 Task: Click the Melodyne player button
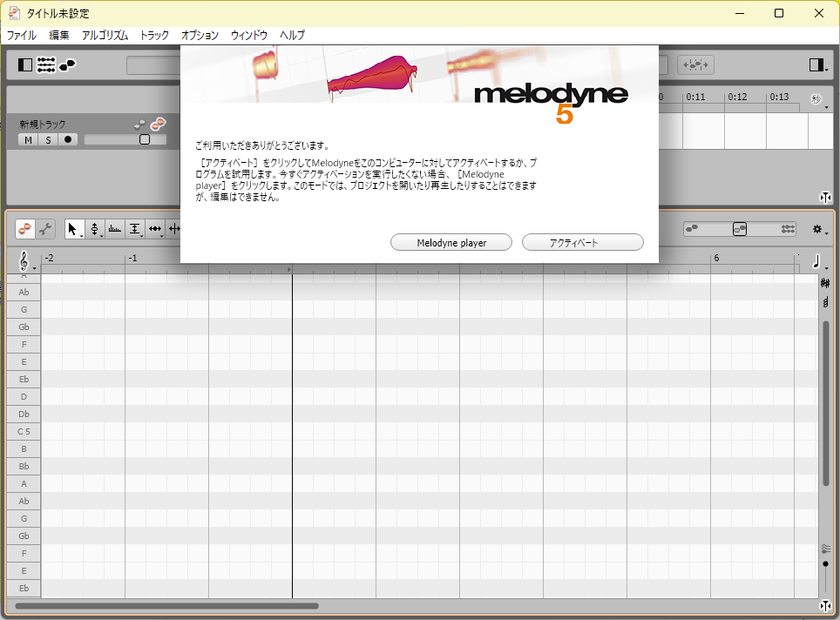(451, 243)
